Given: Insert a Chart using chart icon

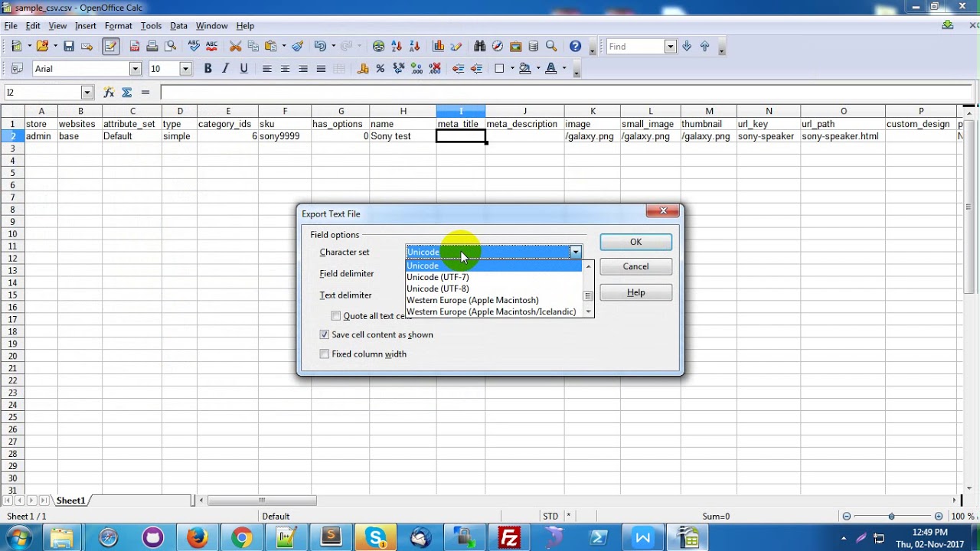Looking at the screenshot, I should (x=439, y=47).
